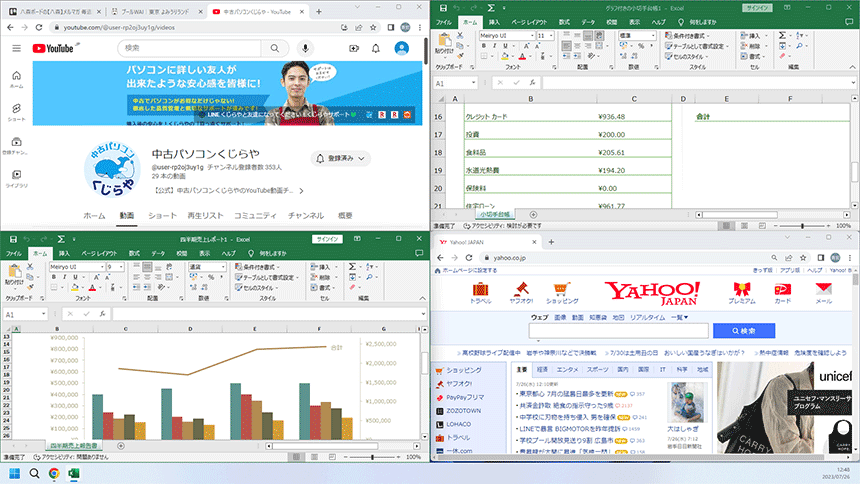Reload the YouTube browser page

pyautogui.click(x=39, y=27)
